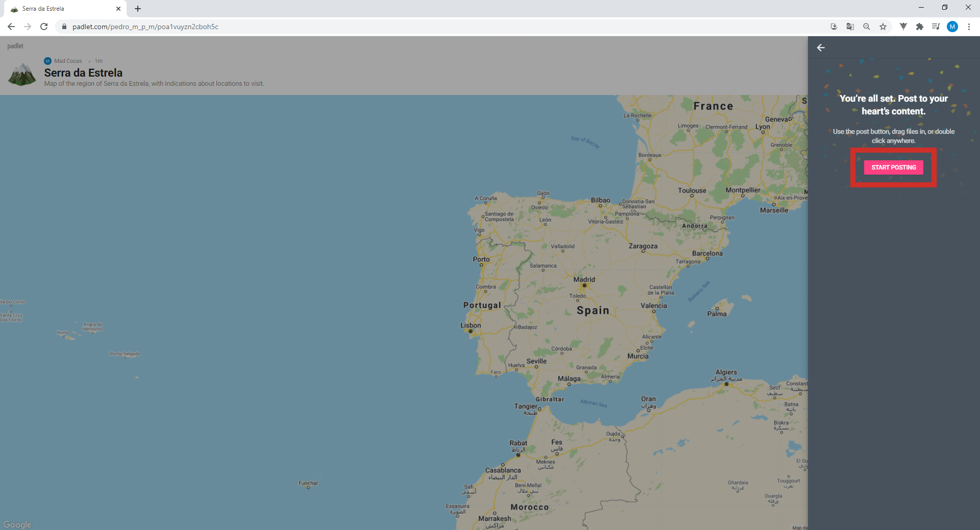Click the Google map logo
Screen dimensions: 980x530
click(17, 524)
